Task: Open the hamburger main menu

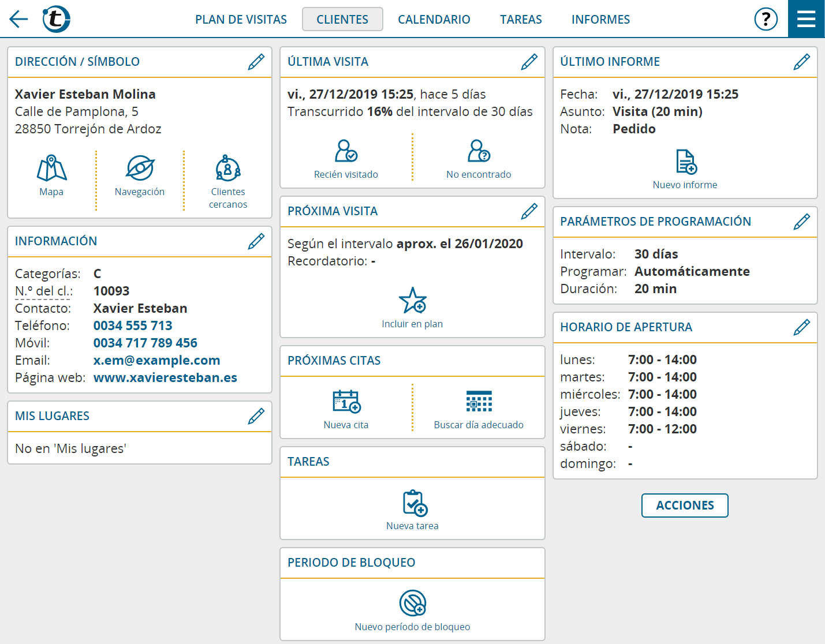Action: (806, 19)
